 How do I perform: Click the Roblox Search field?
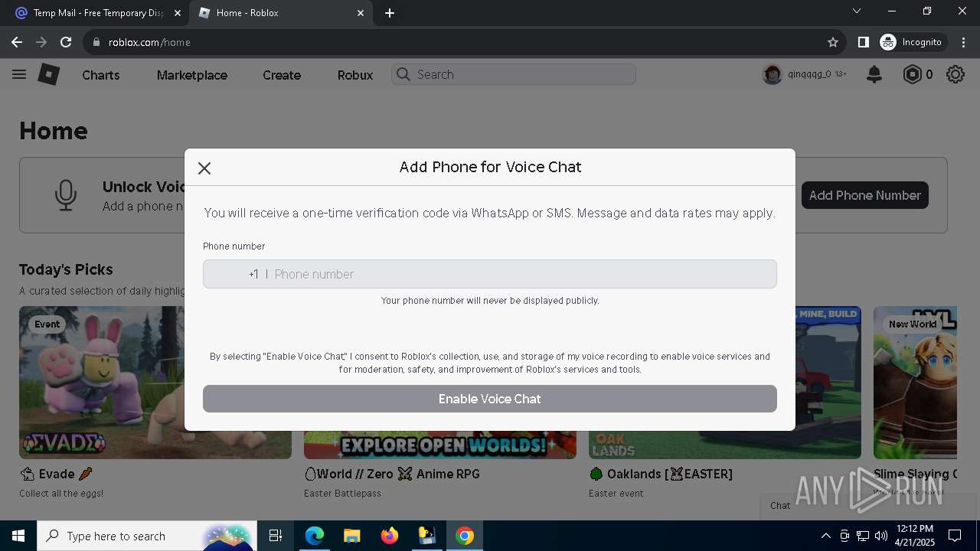[514, 74]
